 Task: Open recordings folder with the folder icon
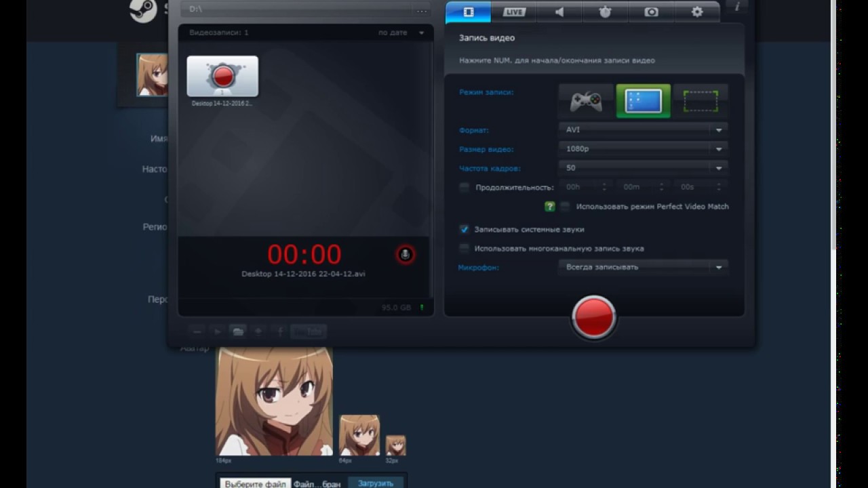(x=238, y=331)
